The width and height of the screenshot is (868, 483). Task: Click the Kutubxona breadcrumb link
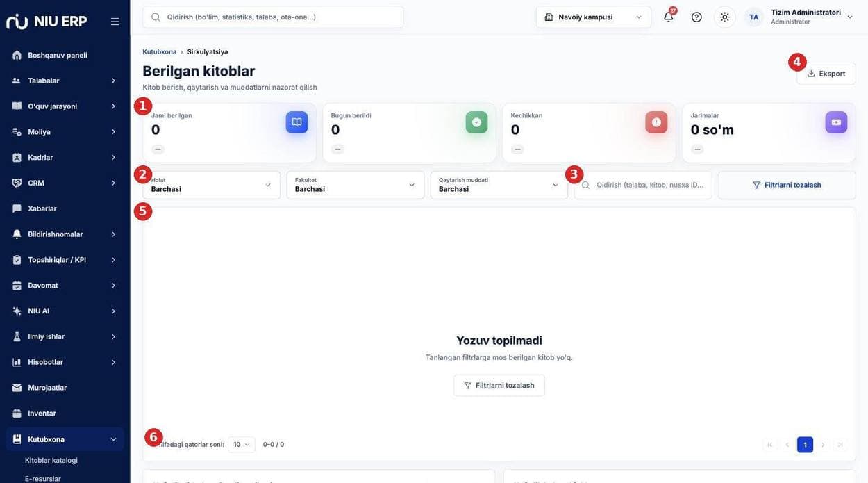(x=160, y=52)
